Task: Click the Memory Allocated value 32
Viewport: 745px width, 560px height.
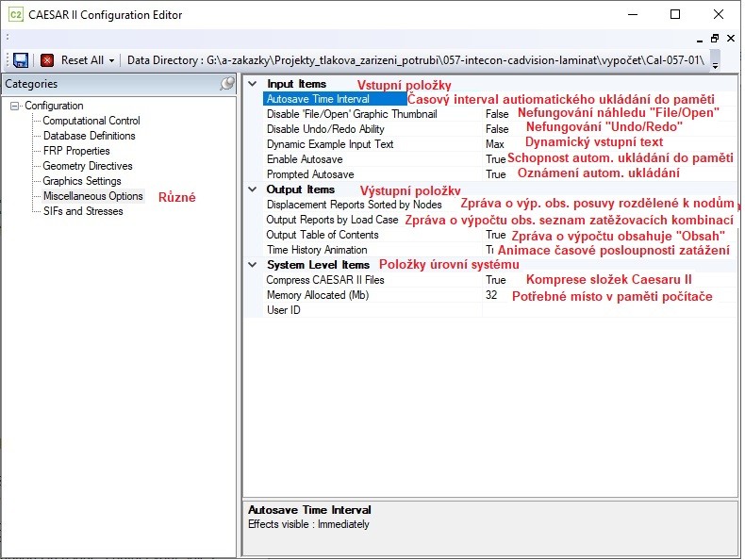Action: [491, 295]
